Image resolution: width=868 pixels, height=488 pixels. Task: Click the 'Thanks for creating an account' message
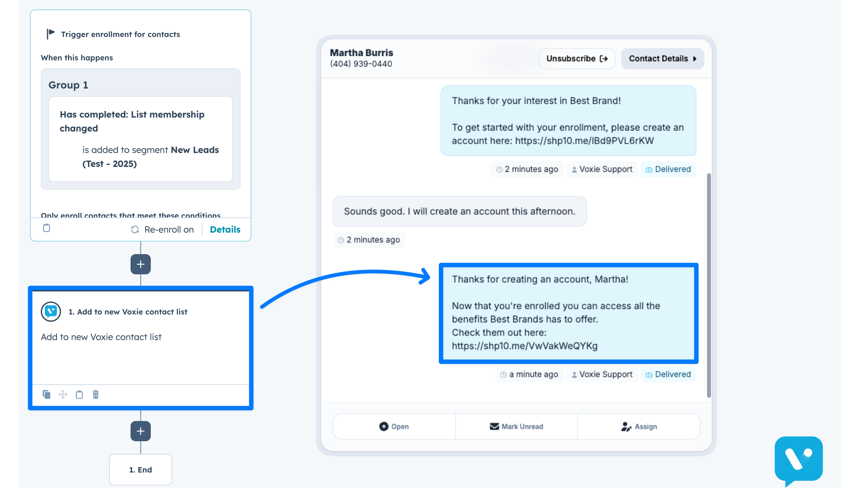coord(568,313)
